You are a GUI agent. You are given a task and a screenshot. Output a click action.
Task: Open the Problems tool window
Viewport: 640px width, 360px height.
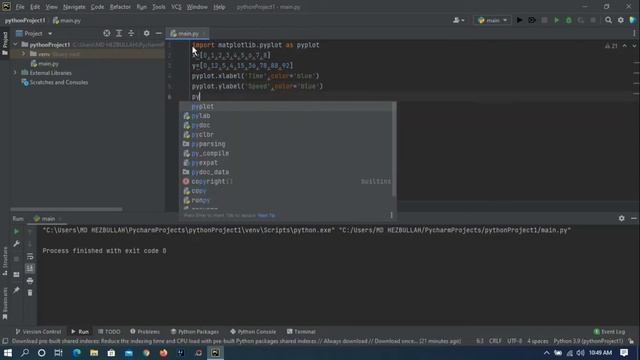click(x=145, y=331)
